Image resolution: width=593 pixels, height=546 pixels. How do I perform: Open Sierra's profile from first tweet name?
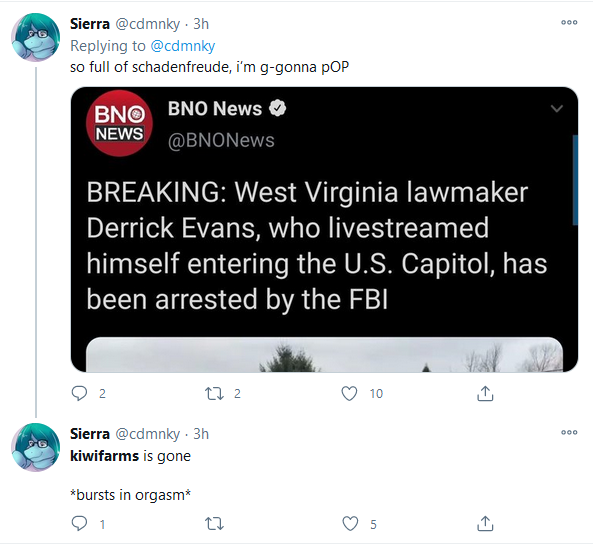[90, 24]
